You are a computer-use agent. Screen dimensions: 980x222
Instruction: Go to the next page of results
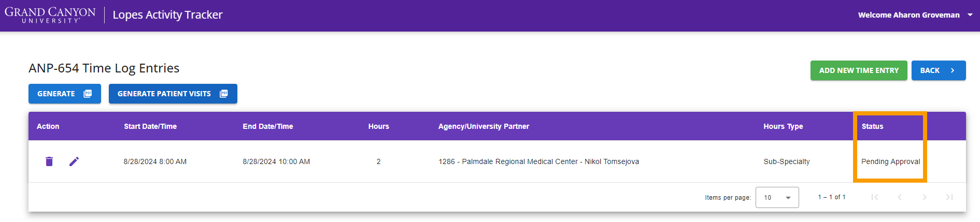pos(925,197)
